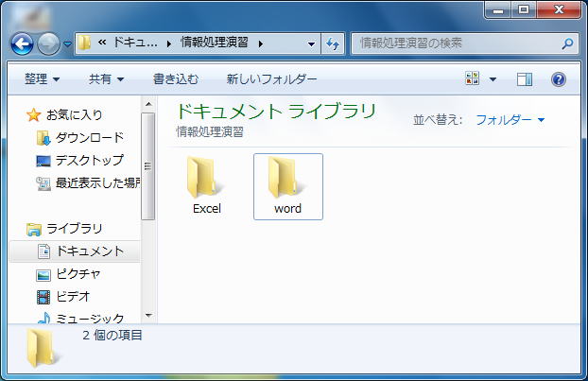Click the ライブラリ folder icon

coord(34,229)
